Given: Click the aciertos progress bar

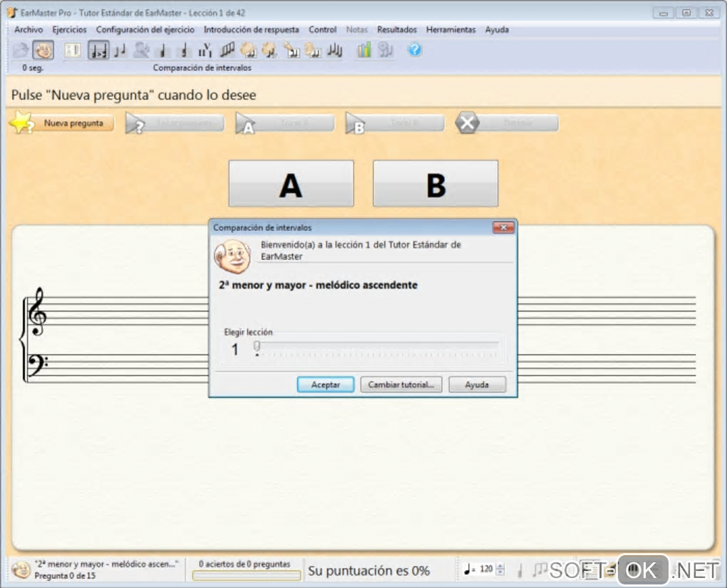Looking at the screenshot, I should pyautogui.click(x=246, y=575).
